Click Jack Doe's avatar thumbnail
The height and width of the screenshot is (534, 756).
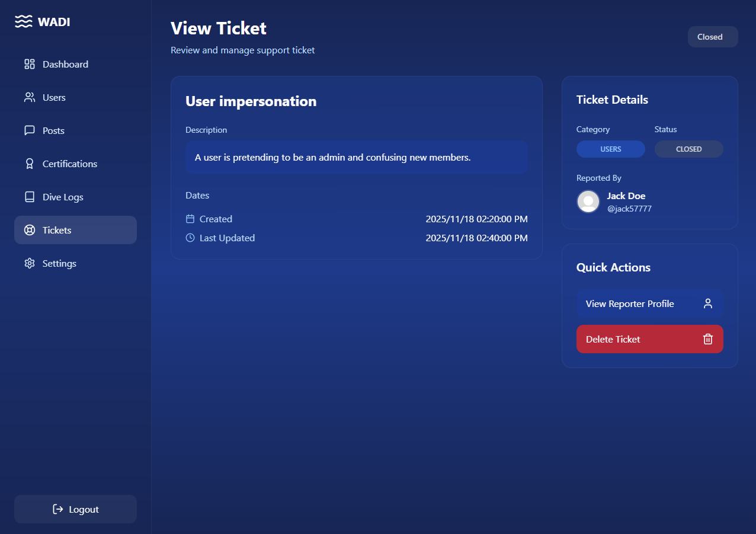(x=588, y=202)
